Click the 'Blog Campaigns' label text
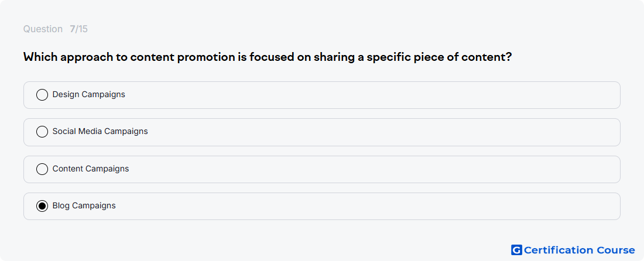The width and height of the screenshot is (644, 261). (84, 205)
